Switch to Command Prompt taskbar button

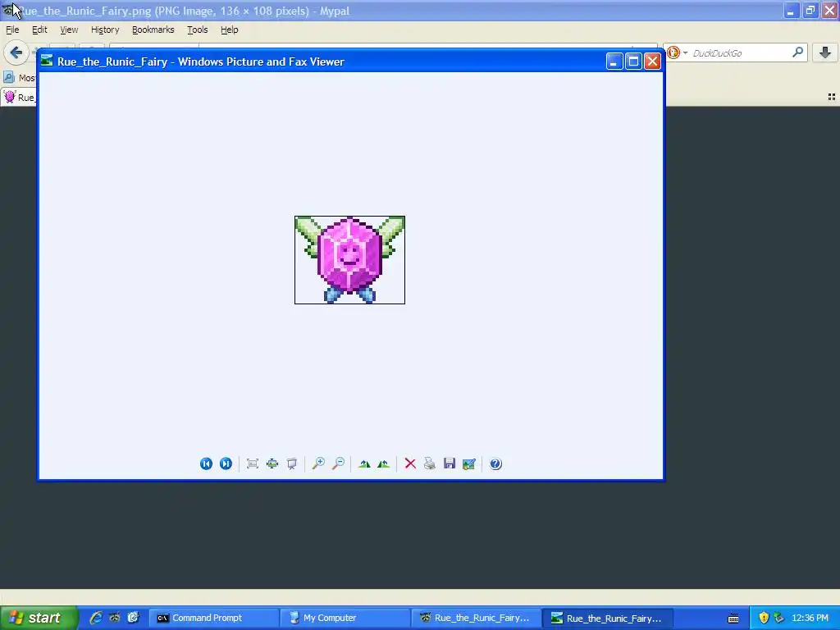click(x=214, y=618)
